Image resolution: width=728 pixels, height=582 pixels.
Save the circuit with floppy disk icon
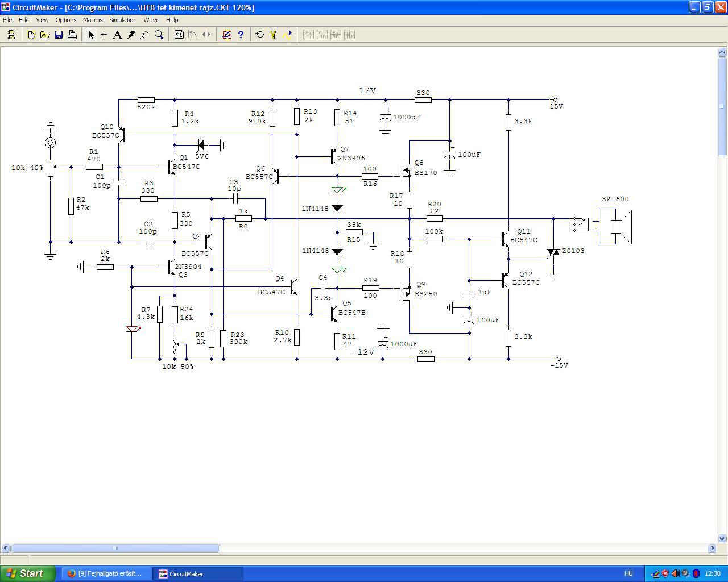pyautogui.click(x=59, y=35)
